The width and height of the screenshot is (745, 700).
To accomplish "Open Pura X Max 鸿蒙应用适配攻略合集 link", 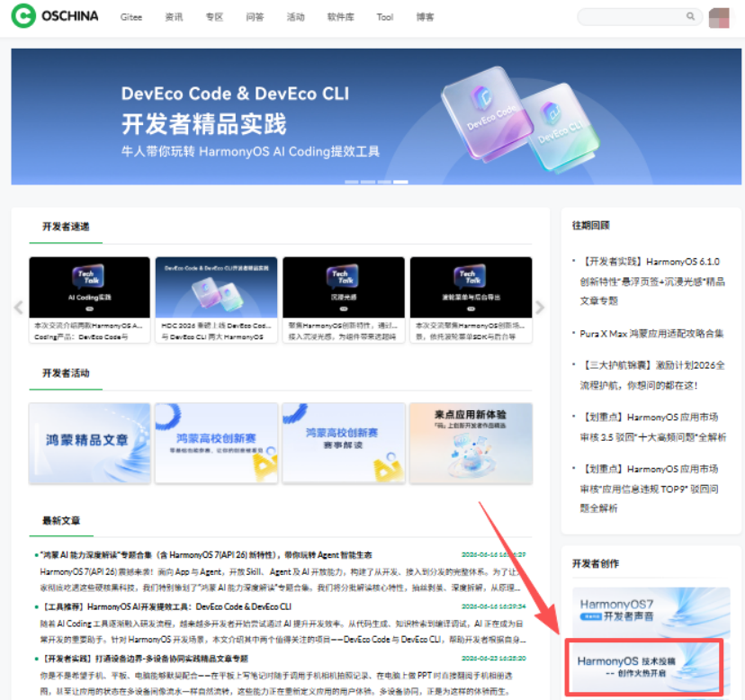I will (x=651, y=334).
